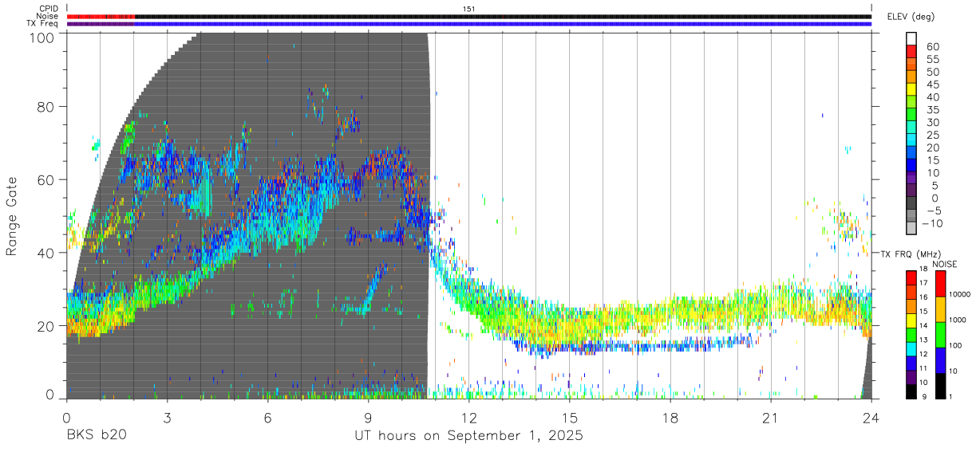The image size is (980, 452).
Task: Pick the blue 15–20 elevation colorbar segment
Action: [x=911, y=153]
